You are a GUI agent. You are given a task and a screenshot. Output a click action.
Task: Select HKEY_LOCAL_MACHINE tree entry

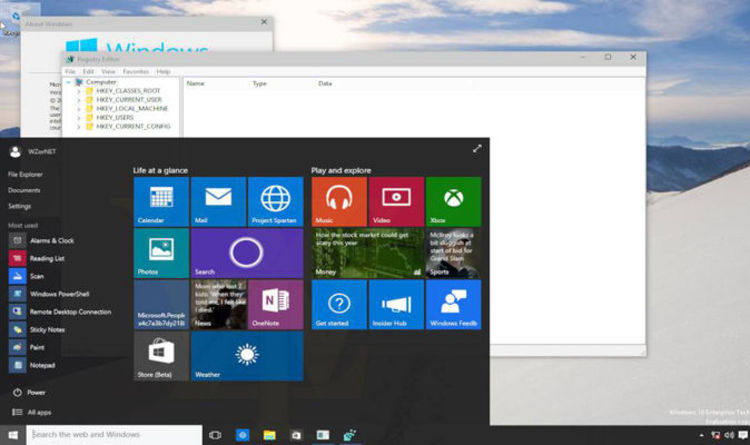pos(132,109)
